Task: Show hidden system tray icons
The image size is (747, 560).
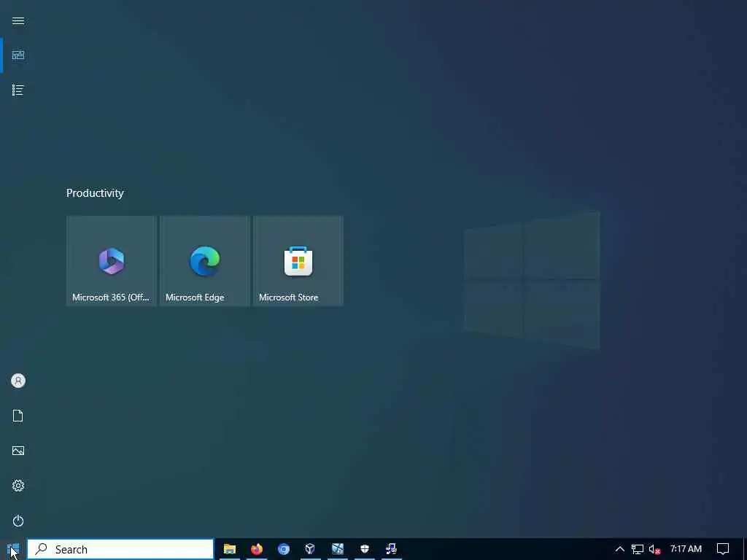Action: pos(620,549)
